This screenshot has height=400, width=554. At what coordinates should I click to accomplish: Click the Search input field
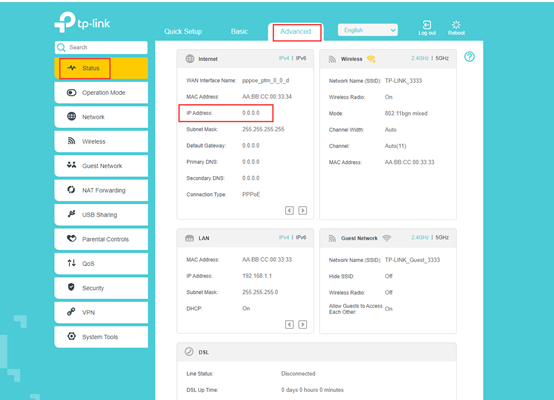click(101, 47)
